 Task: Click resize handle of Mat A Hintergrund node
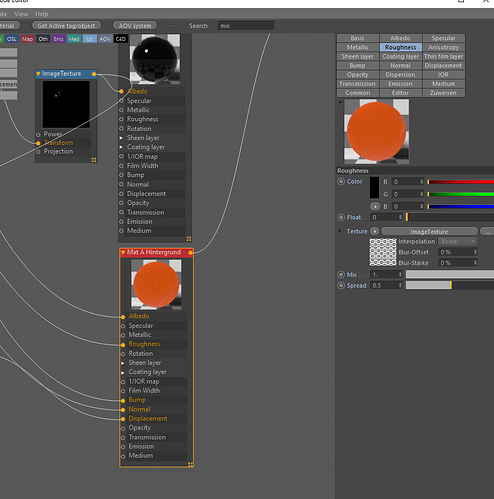(x=190, y=464)
